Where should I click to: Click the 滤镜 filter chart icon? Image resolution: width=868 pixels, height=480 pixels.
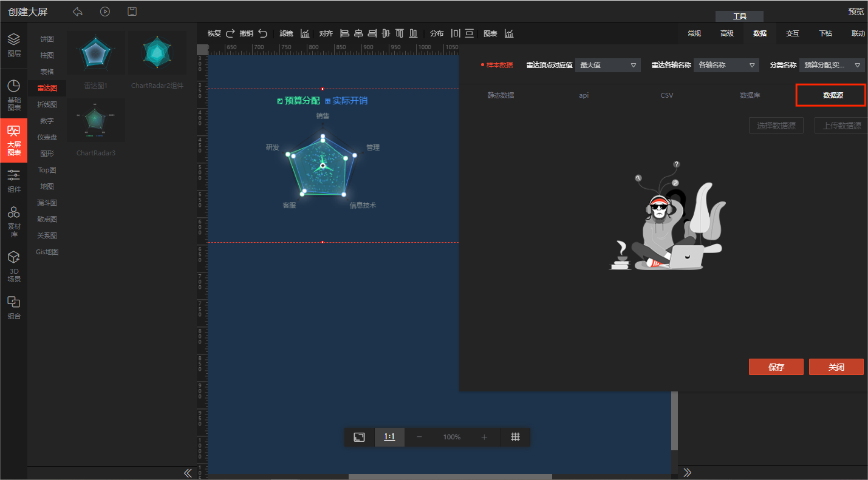tap(305, 33)
